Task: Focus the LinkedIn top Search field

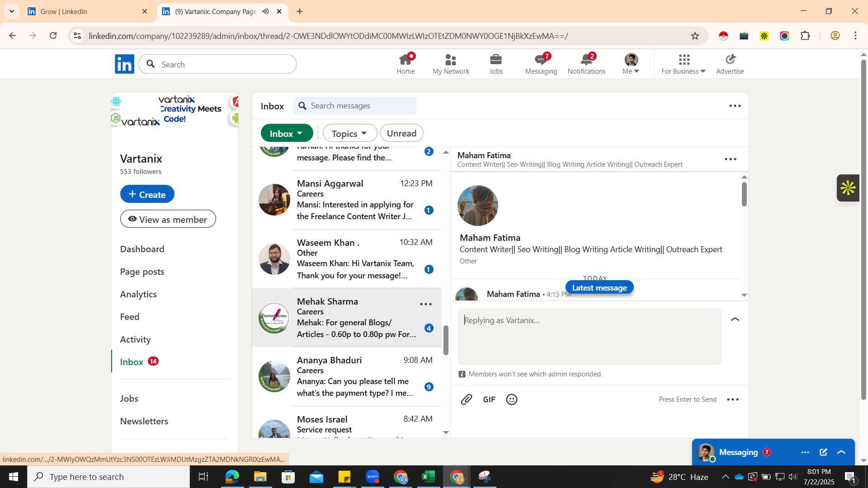Action: [217, 64]
